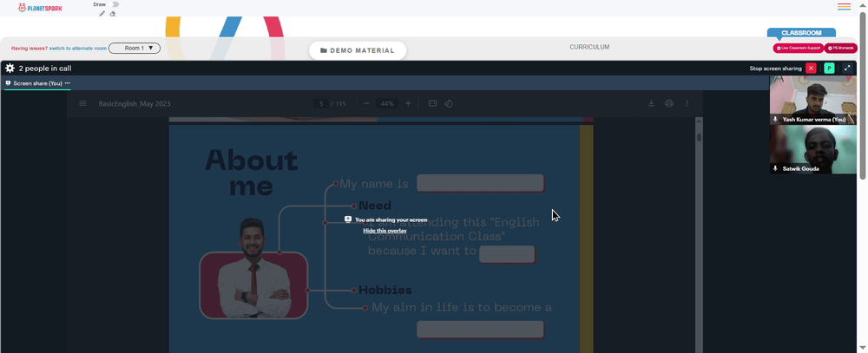Viewport: 868px width, 353px height.
Task: Open the screen share tab options ellipsis
Action: tap(68, 83)
